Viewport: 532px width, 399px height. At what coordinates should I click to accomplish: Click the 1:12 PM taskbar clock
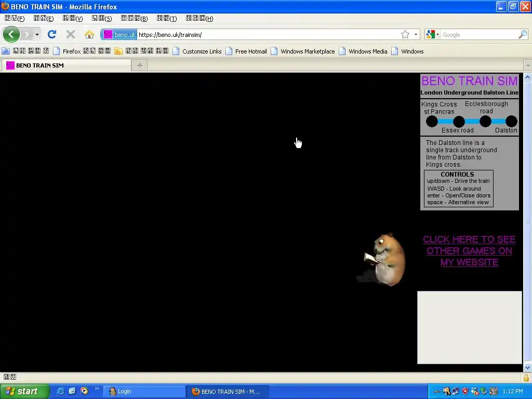[x=513, y=392]
